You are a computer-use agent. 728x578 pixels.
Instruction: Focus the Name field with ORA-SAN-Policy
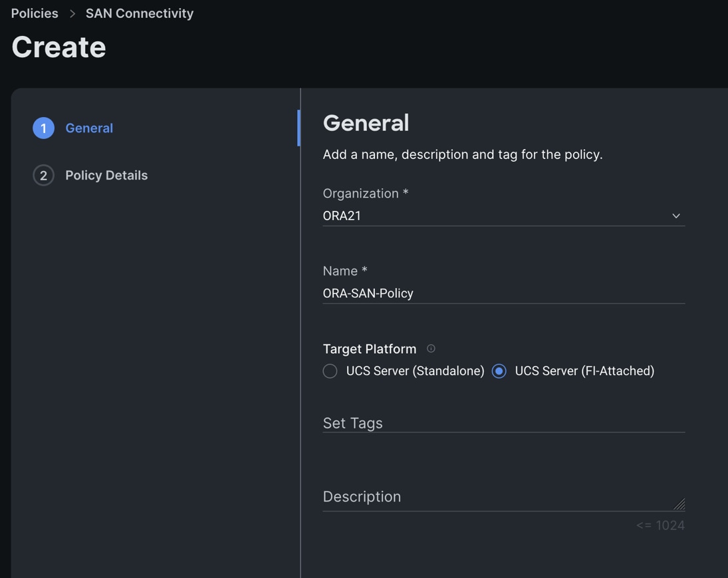(x=503, y=293)
